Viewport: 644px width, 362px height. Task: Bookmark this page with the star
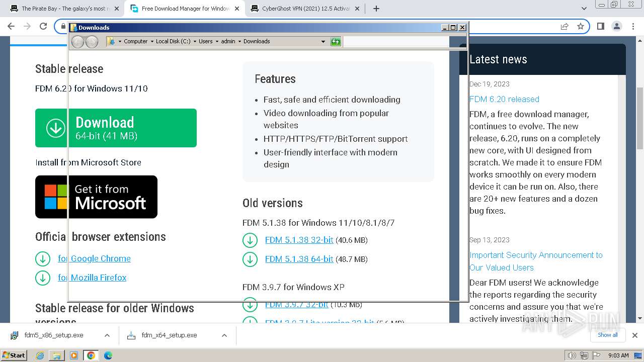[581, 26]
